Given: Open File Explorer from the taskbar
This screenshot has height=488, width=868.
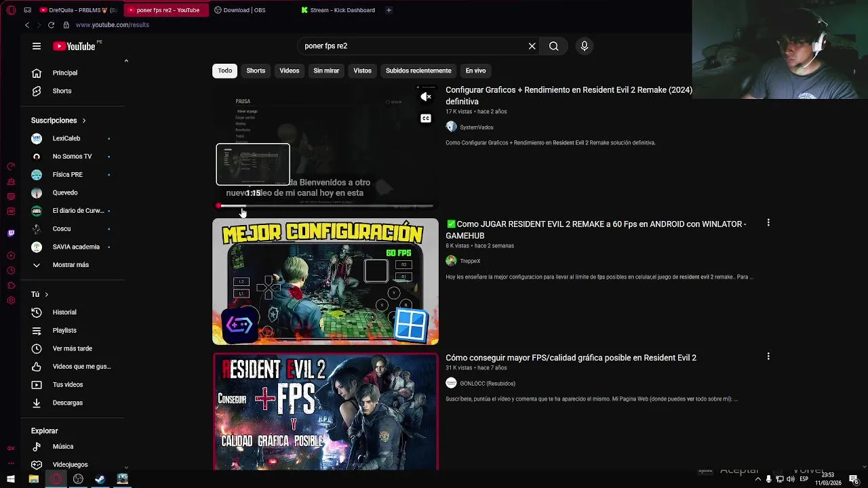Looking at the screenshot, I should pos(33,479).
